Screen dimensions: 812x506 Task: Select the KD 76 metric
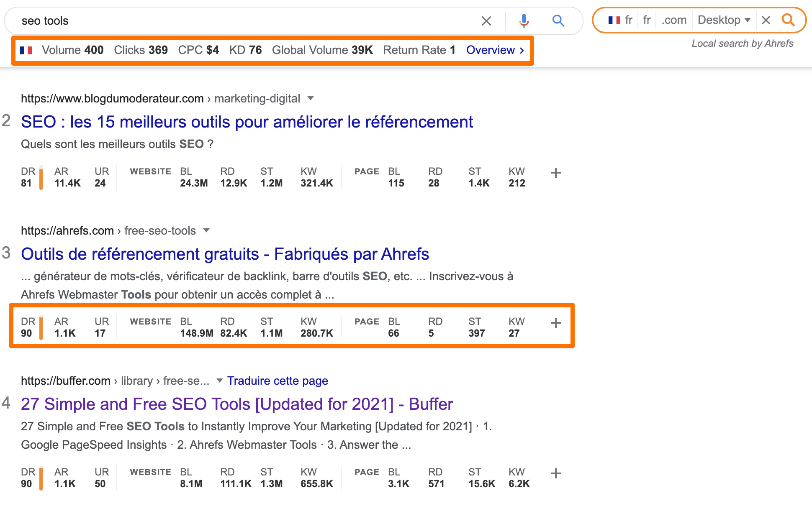pos(245,50)
